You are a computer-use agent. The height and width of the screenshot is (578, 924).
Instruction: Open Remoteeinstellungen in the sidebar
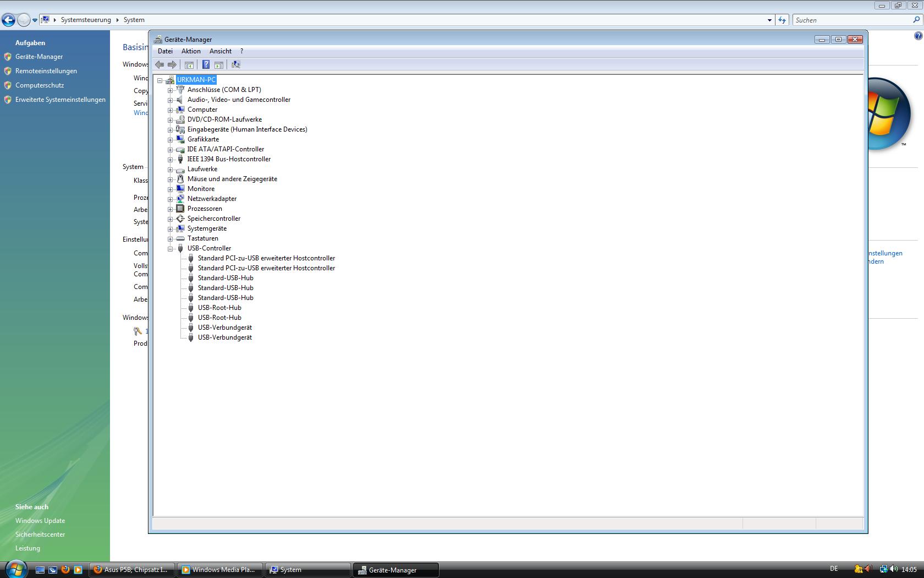[46, 71]
